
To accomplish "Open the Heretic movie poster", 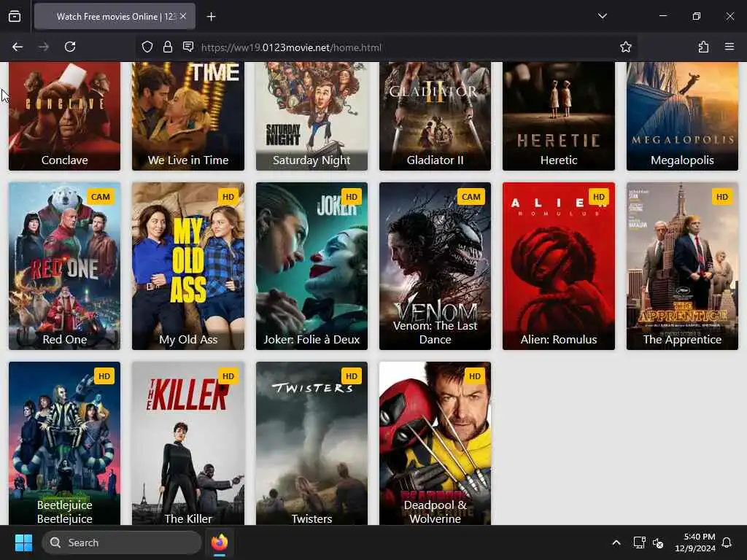I will click(559, 116).
